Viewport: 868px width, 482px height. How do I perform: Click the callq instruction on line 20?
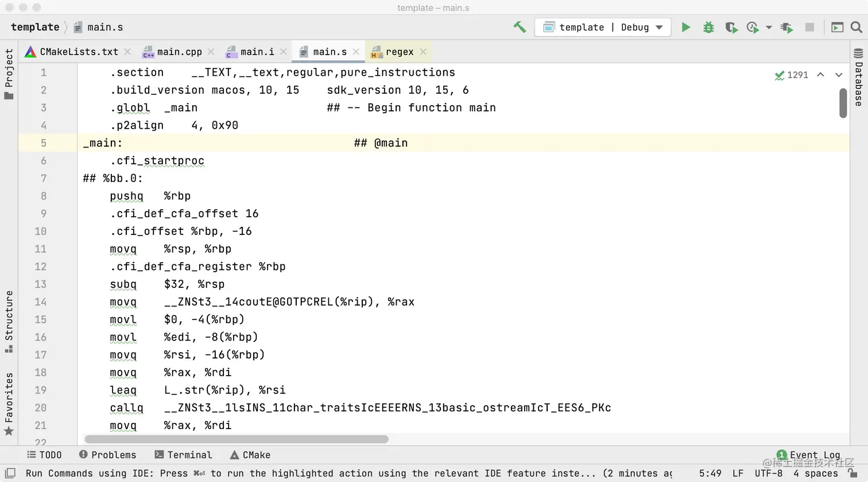click(126, 408)
